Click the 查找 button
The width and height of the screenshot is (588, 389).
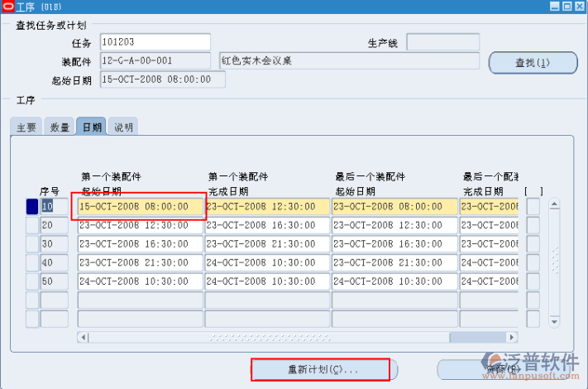(x=533, y=62)
